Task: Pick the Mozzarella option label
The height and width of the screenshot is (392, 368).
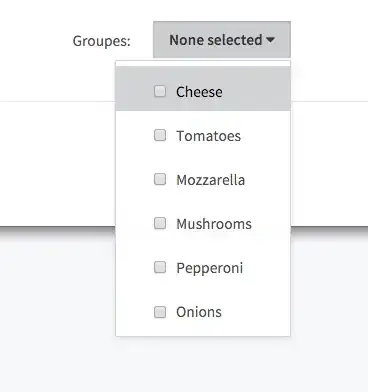Action: coord(210,180)
